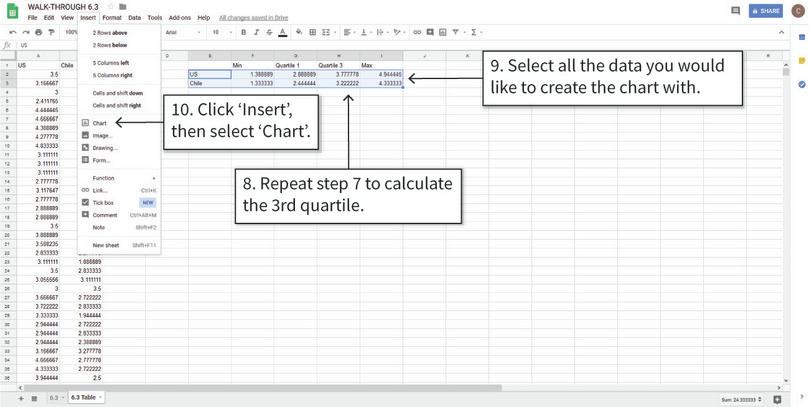The width and height of the screenshot is (809, 407).
Task: Open the Format menu
Action: [112, 18]
